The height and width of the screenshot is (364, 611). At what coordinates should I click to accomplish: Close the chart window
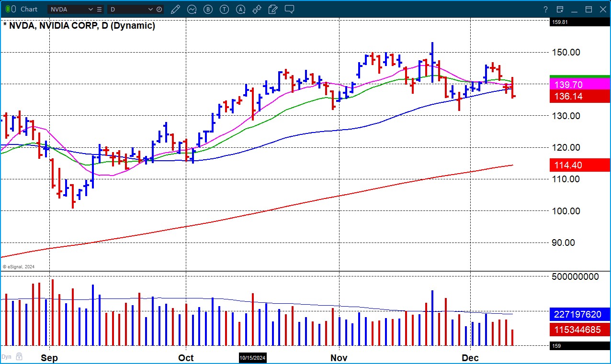(602, 10)
